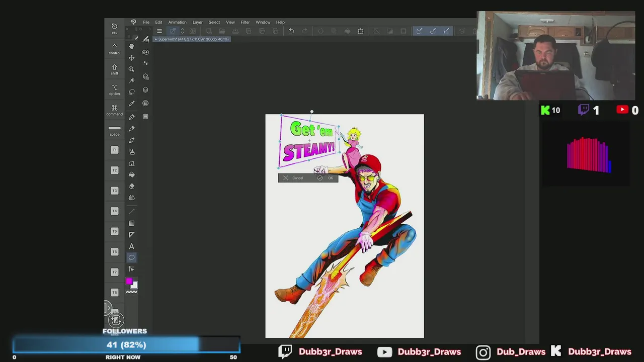
Task: Open the Layer palette stack icon
Action: pos(145,90)
